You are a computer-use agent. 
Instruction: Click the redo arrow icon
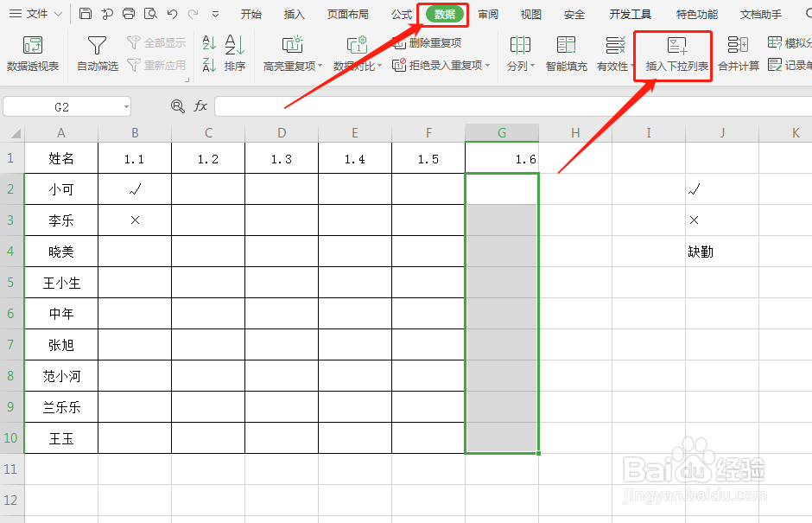click(x=193, y=14)
